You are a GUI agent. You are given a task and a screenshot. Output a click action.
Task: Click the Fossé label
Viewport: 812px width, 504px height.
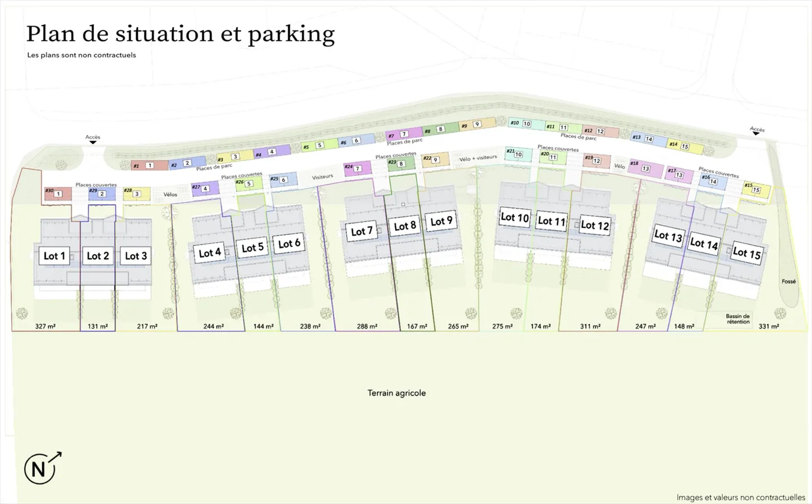point(788,281)
